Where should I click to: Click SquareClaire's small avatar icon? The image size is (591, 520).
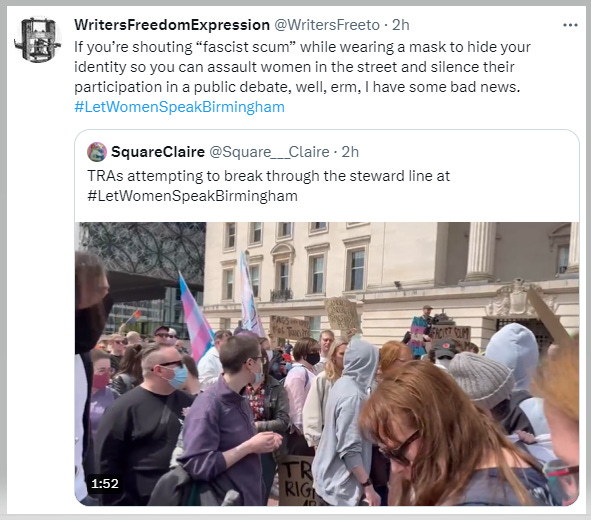point(97,152)
